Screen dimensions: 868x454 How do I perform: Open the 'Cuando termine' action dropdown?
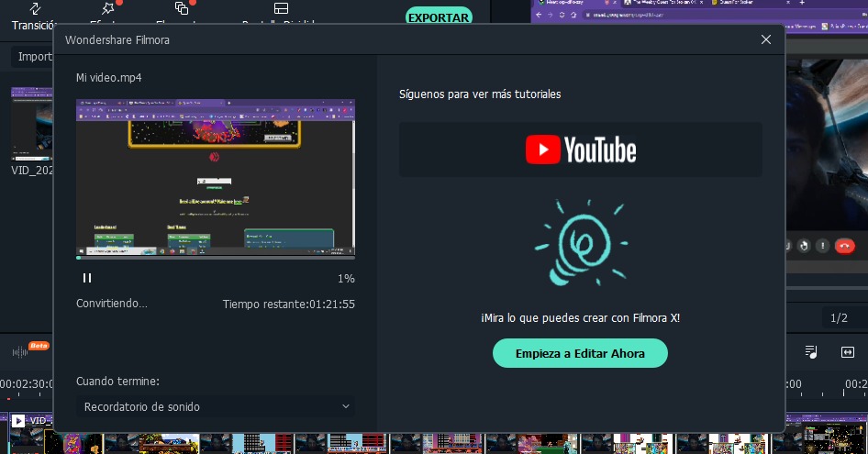[x=216, y=406]
